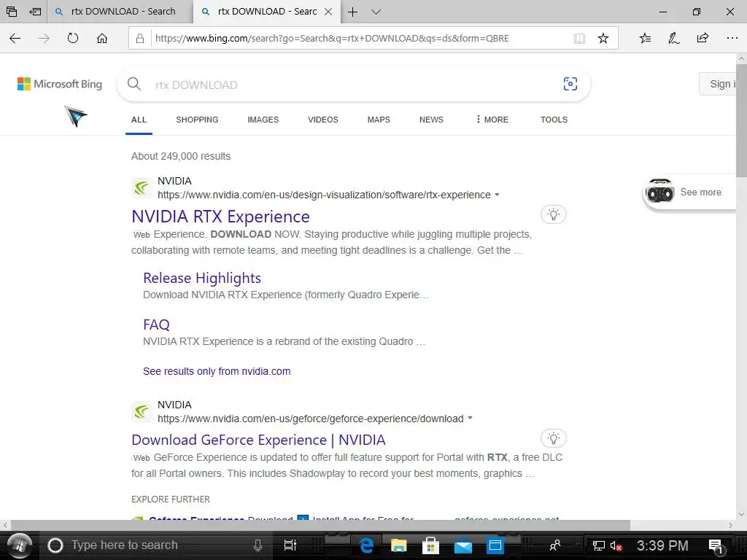Set these tabs aside icon
Viewport: 747px width, 560px height.
(x=35, y=12)
